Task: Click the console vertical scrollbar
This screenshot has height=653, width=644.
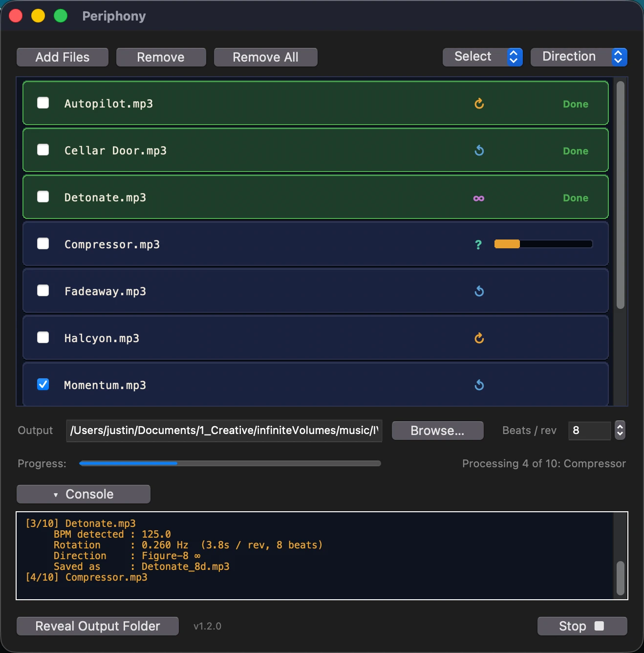Action: point(621,578)
